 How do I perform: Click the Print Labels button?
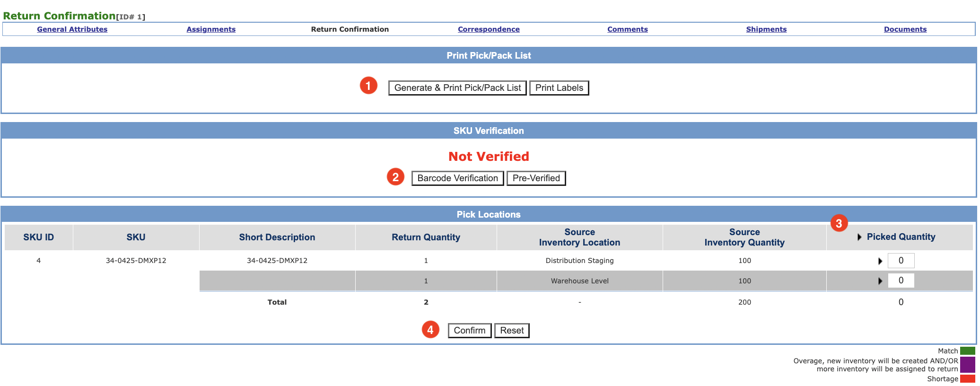click(x=559, y=88)
